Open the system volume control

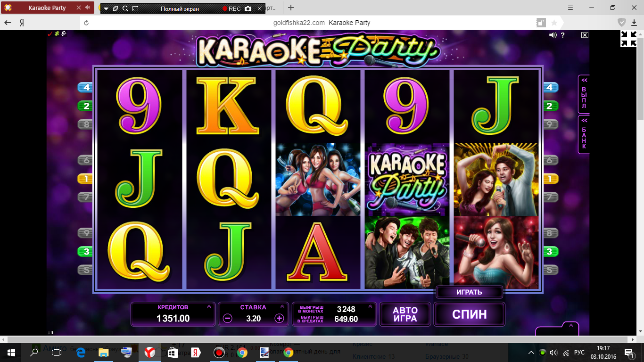tap(554, 353)
